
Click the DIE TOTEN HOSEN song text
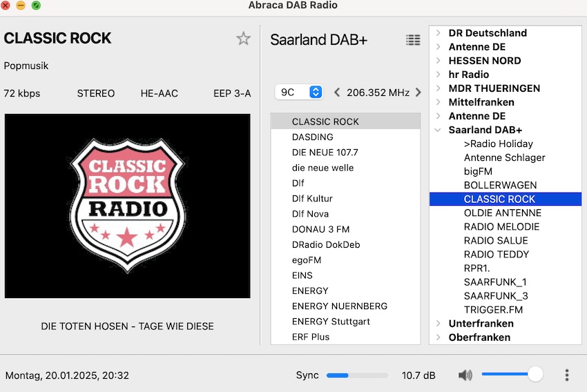pyautogui.click(x=127, y=326)
